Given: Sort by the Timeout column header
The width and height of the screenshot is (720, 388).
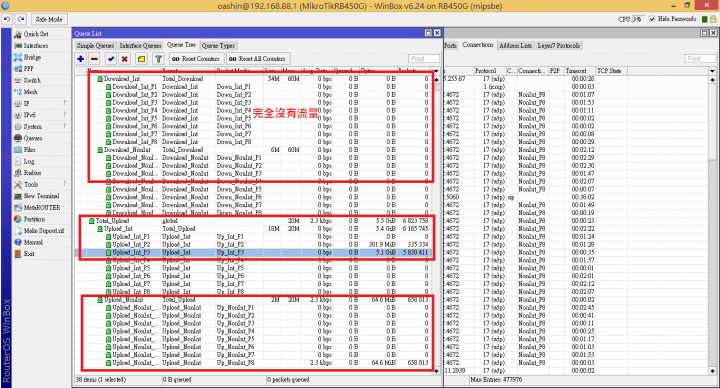Looking at the screenshot, I should click(579, 71).
